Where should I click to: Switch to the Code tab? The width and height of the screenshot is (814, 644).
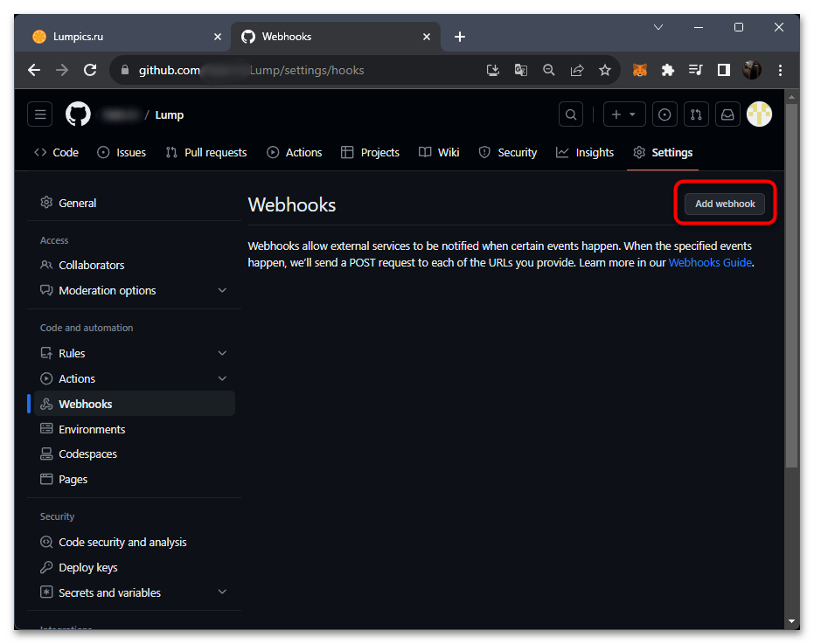click(x=56, y=153)
